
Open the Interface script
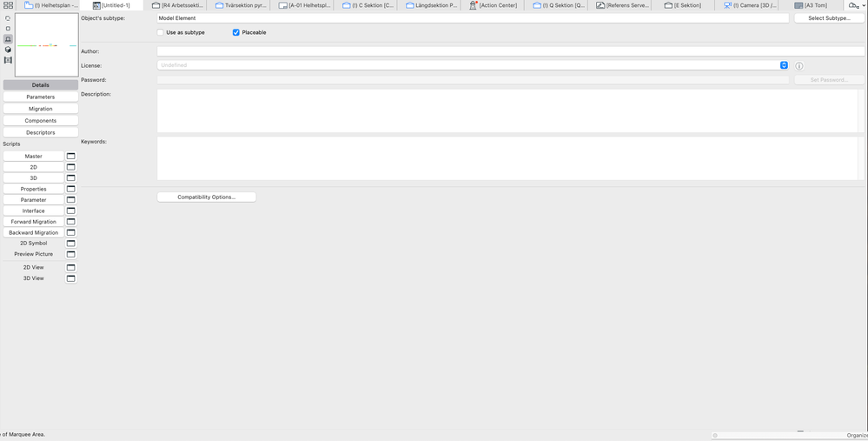click(34, 211)
